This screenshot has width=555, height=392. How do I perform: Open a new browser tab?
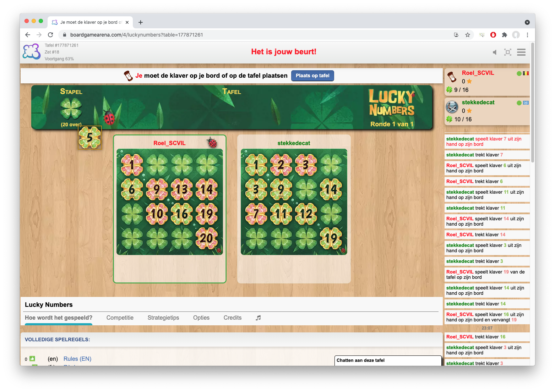pyautogui.click(x=141, y=22)
